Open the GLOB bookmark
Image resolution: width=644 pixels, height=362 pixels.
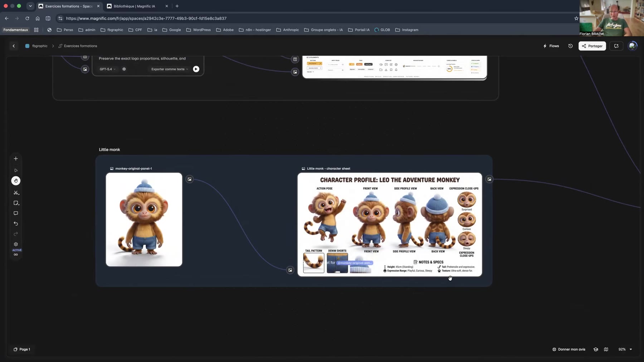click(382, 30)
